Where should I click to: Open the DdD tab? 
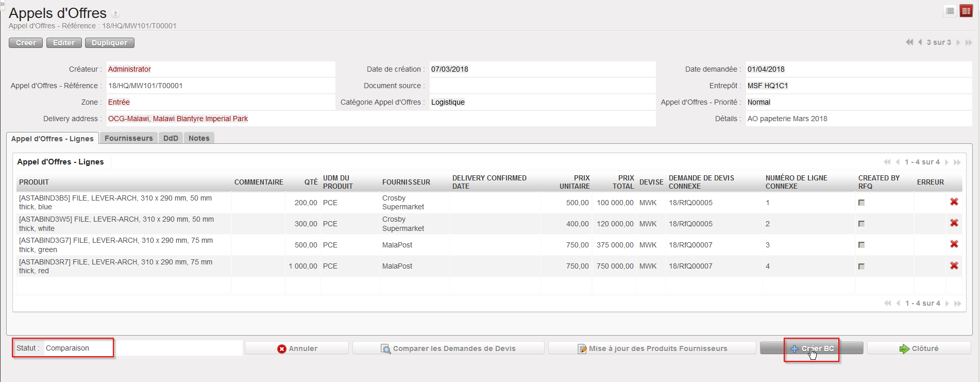[x=171, y=138]
